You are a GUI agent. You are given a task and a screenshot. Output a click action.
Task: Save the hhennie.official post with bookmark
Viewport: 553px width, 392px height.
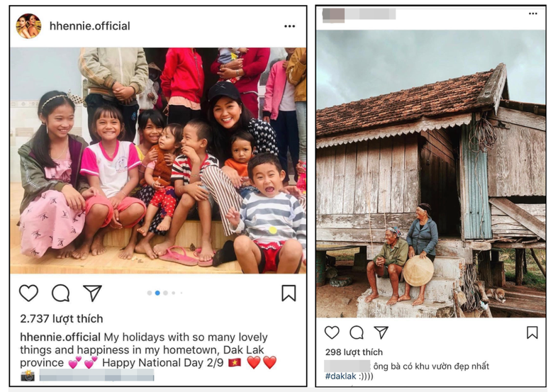point(289,293)
